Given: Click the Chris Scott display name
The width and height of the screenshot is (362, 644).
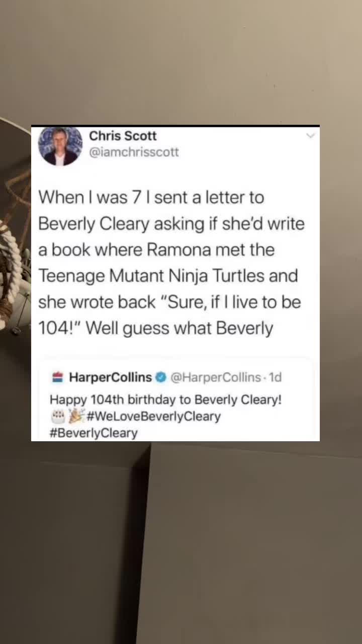Looking at the screenshot, I should pyautogui.click(x=123, y=136).
